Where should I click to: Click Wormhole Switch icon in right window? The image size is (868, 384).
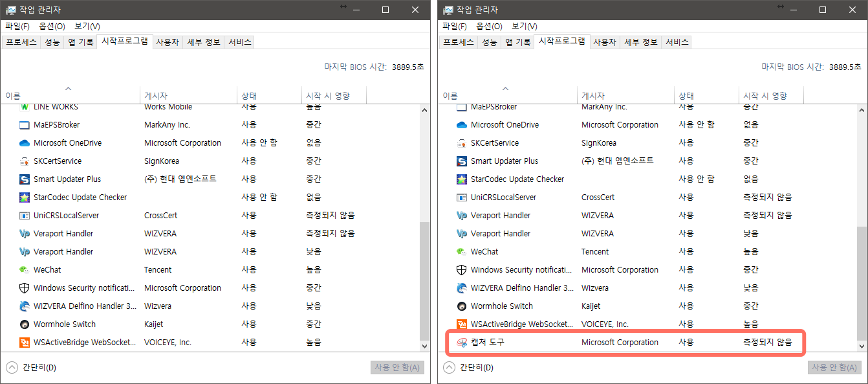[462, 306]
